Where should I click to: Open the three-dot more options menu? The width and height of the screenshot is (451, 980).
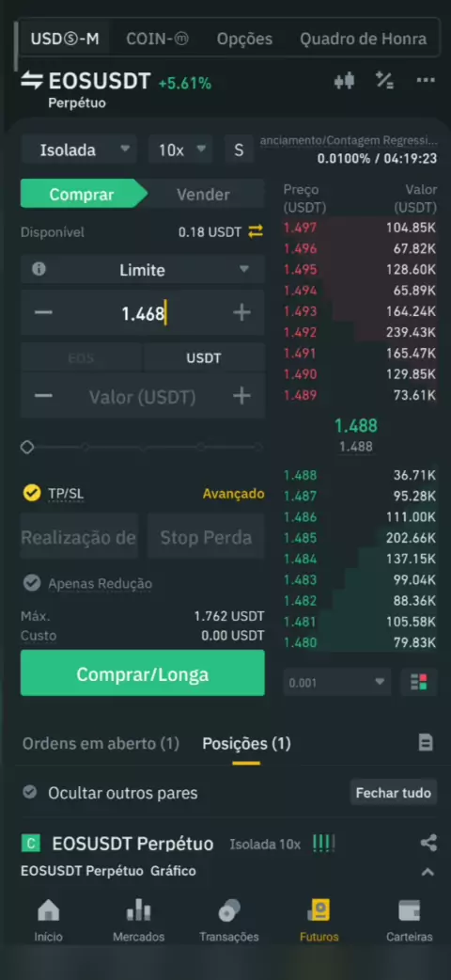click(426, 81)
